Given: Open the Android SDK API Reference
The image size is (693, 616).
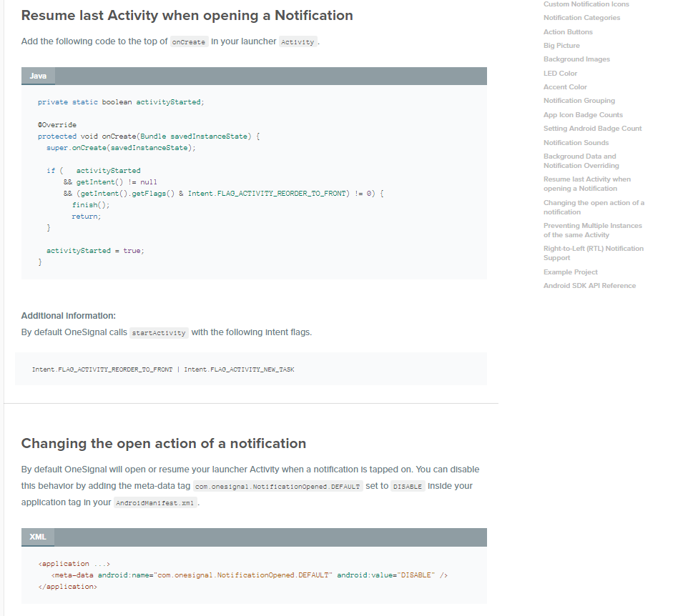Looking at the screenshot, I should click(589, 285).
